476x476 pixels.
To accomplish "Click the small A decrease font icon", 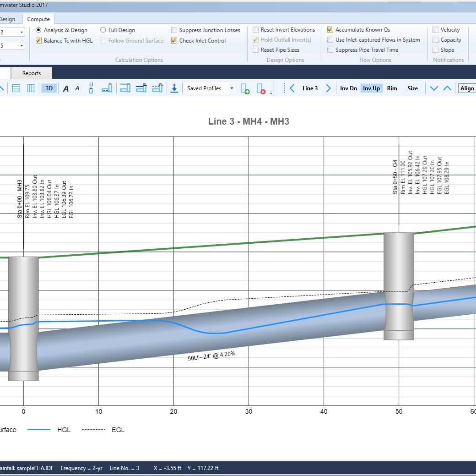I will (x=77, y=88).
